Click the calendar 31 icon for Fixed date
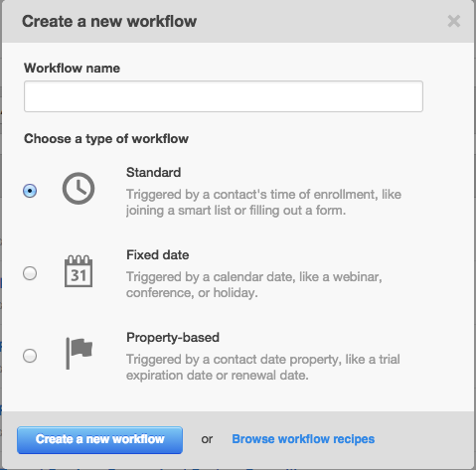Viewport: 476px width, 470px height. pos(79,271)
